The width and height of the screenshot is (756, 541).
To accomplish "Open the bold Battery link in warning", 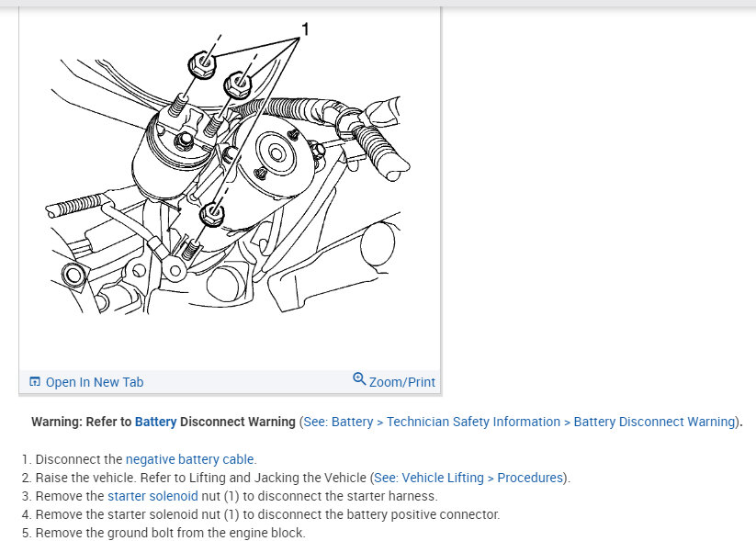I will pyautogui.click(x=156, y=422).
